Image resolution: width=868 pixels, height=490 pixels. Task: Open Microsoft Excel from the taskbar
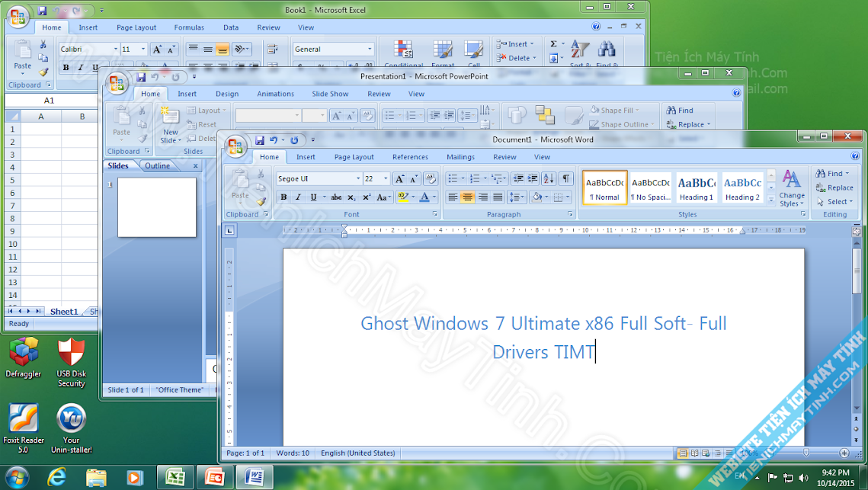pyautogui.click(x=175, y=476)
